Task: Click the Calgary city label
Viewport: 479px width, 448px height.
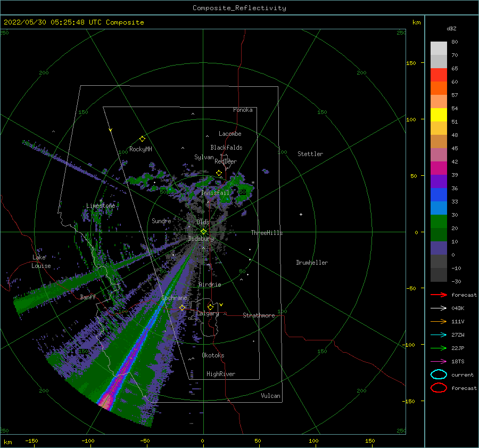Action: click(208, 313)
